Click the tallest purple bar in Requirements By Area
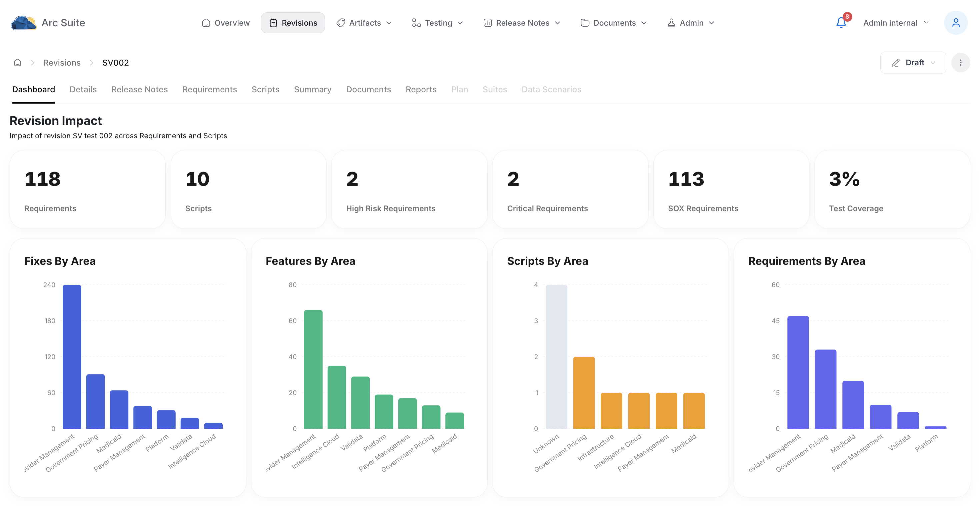This screenshot has width=980, height=525. coord(798,372)
